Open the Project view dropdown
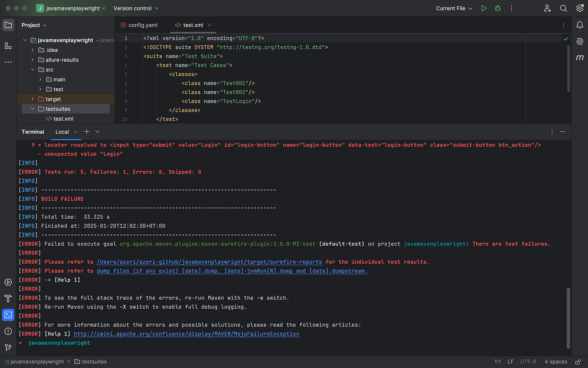This screenshot has height=368, width=588. (34, 25)
